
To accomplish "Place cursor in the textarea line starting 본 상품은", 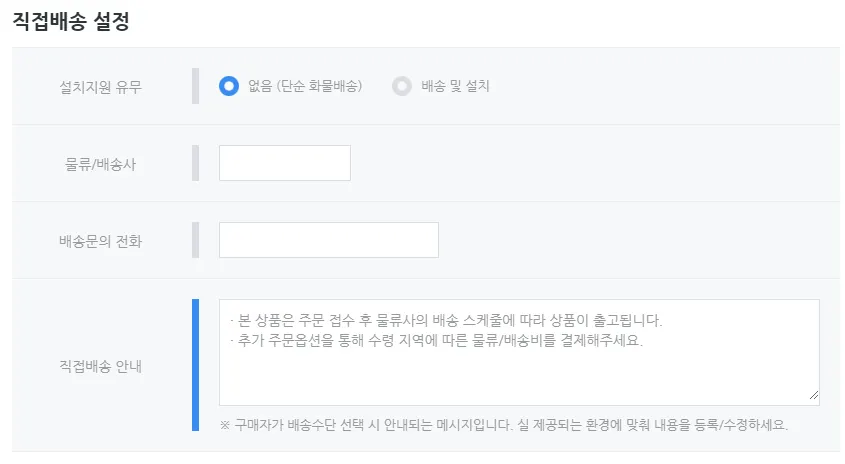I will tap(446, 321).
